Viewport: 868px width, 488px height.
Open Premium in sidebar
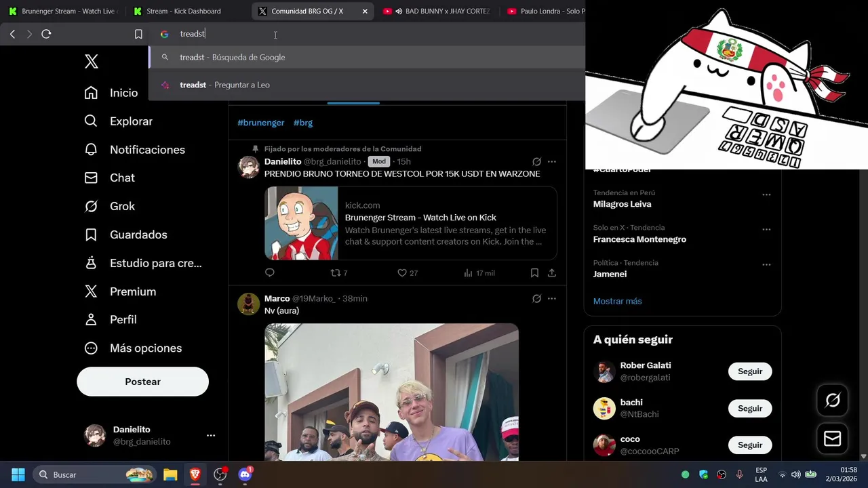pos(120,291)
